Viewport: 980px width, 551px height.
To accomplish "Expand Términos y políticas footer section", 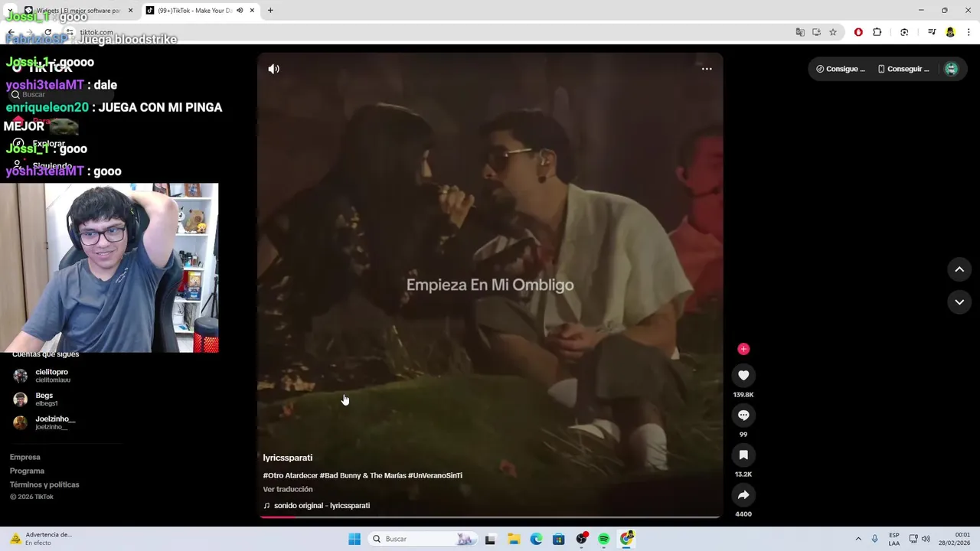I will point(44,484).
